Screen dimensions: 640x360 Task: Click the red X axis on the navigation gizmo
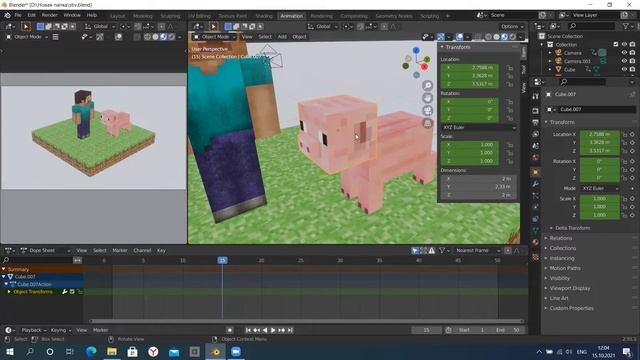click(424, 67)
